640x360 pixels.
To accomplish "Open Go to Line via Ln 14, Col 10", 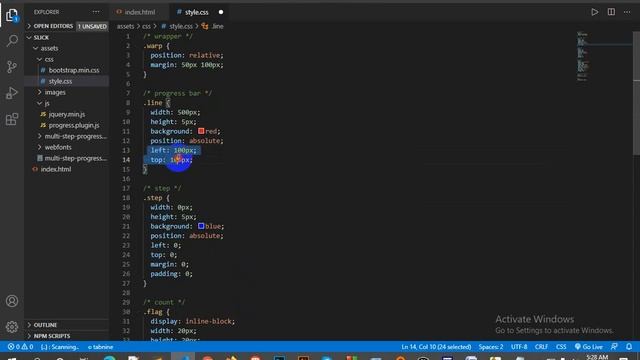I will (436, 347).
